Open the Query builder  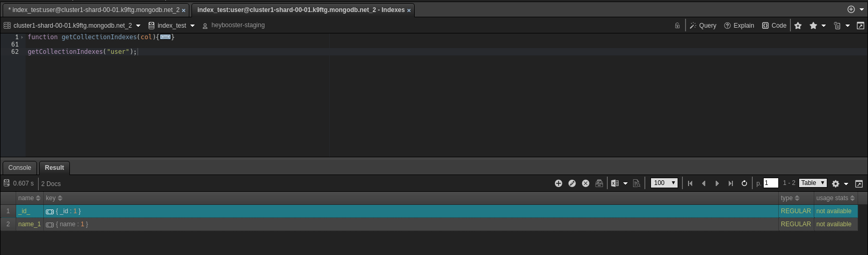(703, 25)
